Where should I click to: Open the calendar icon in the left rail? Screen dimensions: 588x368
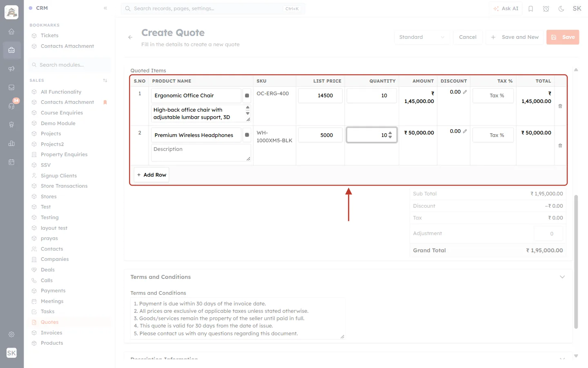pyautogui.click(x=11, y=162)
